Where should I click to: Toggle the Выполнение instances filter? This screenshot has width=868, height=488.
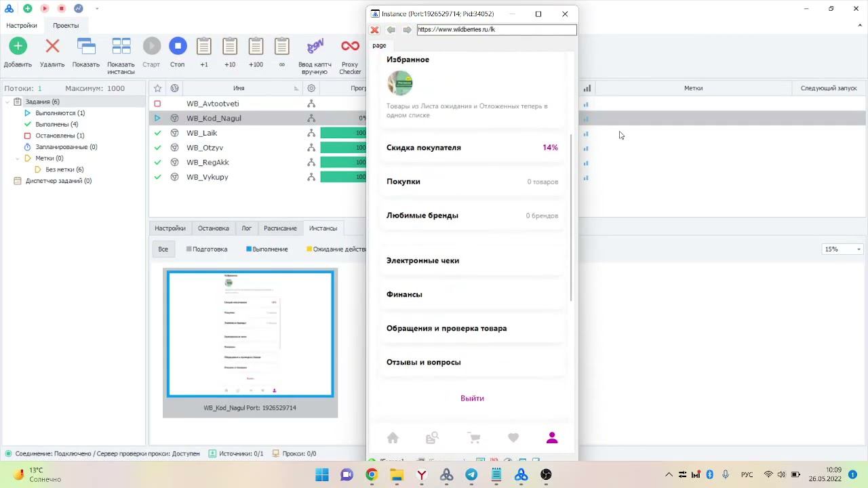pyautogui.click(x=267, y=249)
